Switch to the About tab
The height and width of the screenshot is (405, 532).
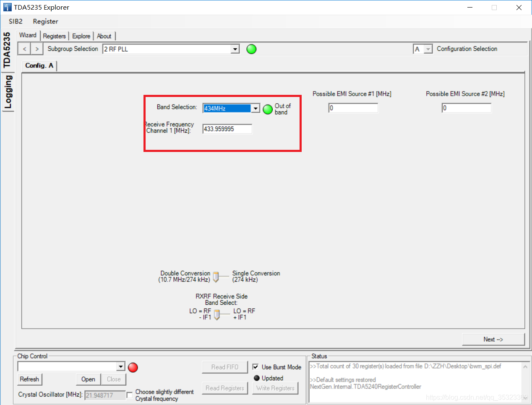pos(104,36)
